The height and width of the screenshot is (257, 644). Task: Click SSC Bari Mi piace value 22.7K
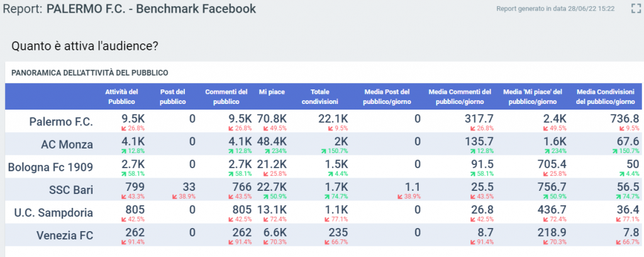pyautogui.click(x=272, y=188)
